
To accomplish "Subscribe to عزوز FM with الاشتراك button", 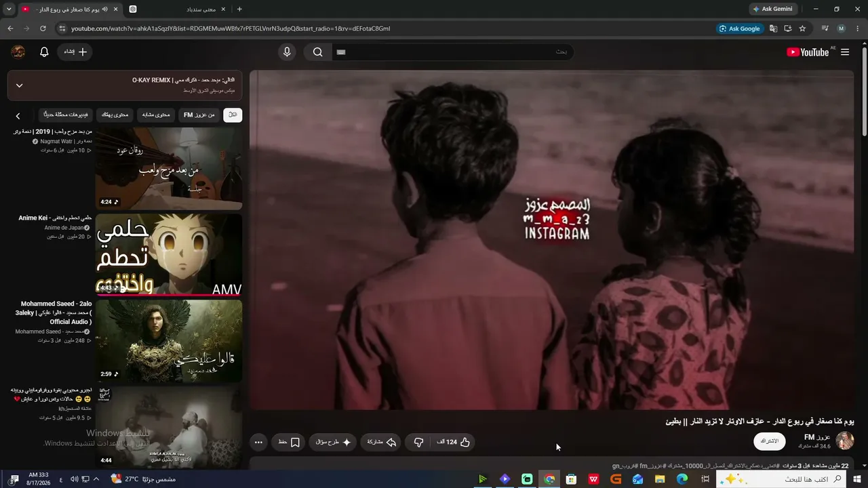I will click(x=770, y=441).
